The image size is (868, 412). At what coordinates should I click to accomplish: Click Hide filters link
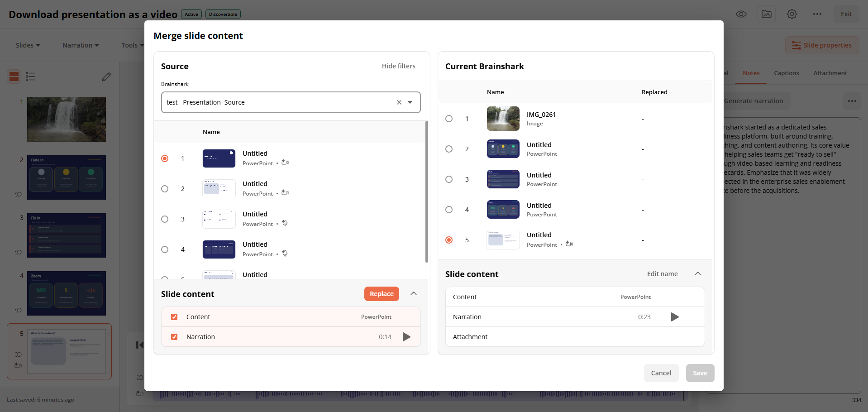399,66
